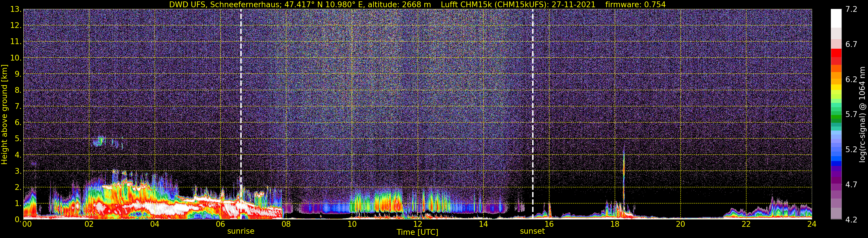The width and height of the screenshot is (868, 238).
Task: Click the 'sunset' label below the time axis
Action: point(532,231)
